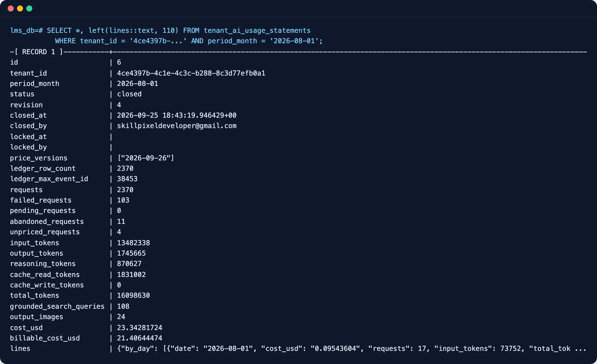
Task: Click the total_tokens value 16098630
Action: click(x=133, y=295)
